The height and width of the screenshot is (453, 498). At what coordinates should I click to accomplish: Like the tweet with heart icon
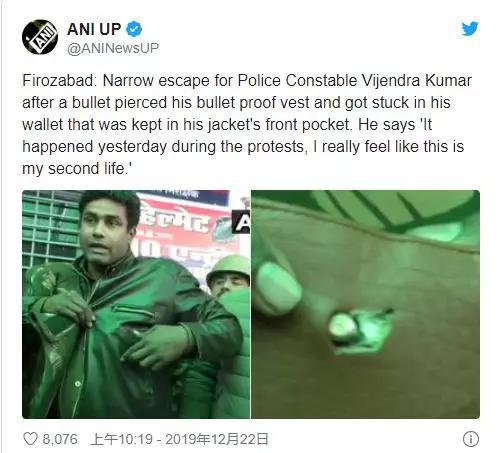tap(30, 439)
